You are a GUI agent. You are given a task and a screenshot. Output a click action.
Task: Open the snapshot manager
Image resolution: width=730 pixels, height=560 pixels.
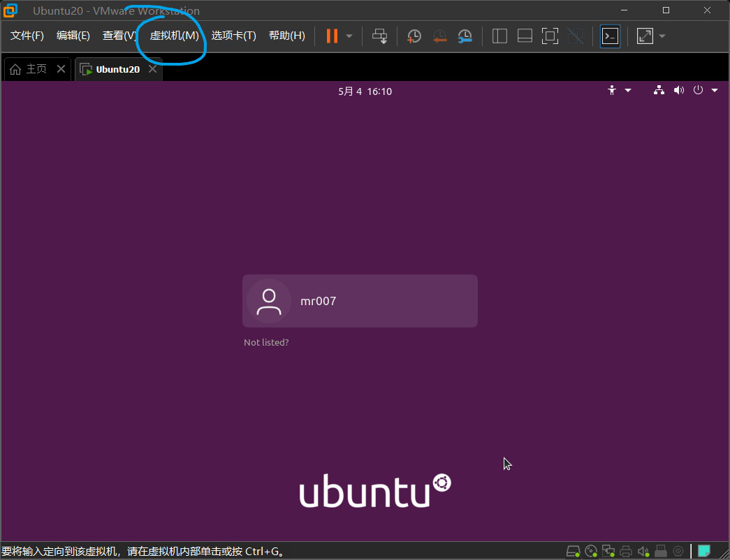point(465,36)
